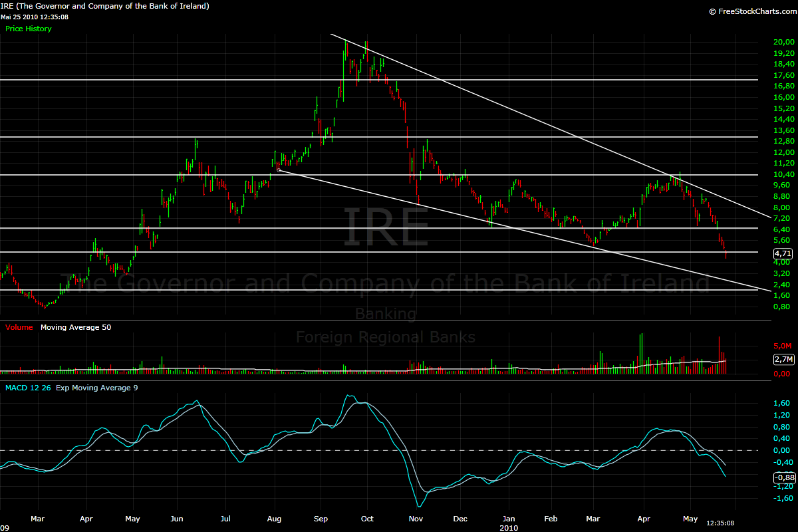
Task: Click the 0,40 MACD axis label
Action: click(782, 438)
